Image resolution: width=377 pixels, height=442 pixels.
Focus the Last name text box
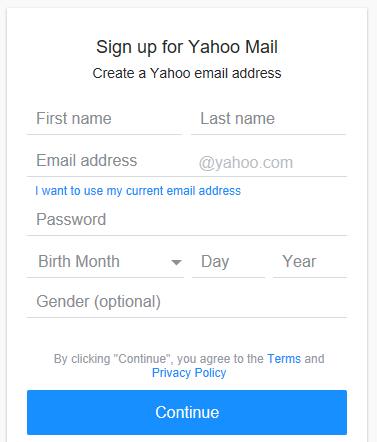tap(268, 119)
